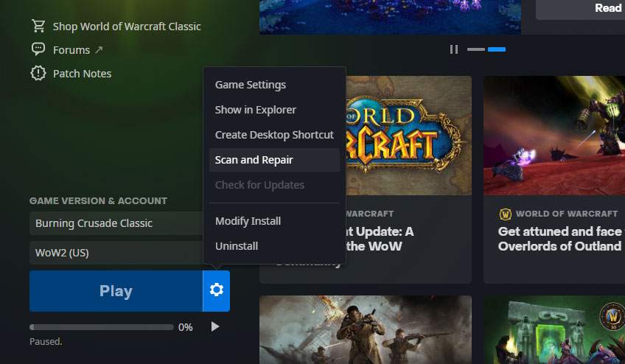Click the Patch Notes badge icon
625x364 pixels.
(x=38, y=73)
